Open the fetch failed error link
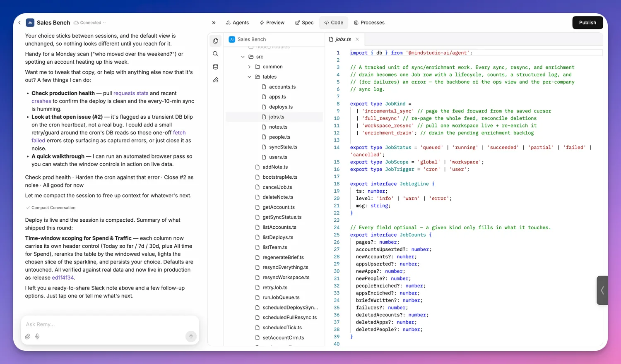621x364 pixels. coord(179,133)
